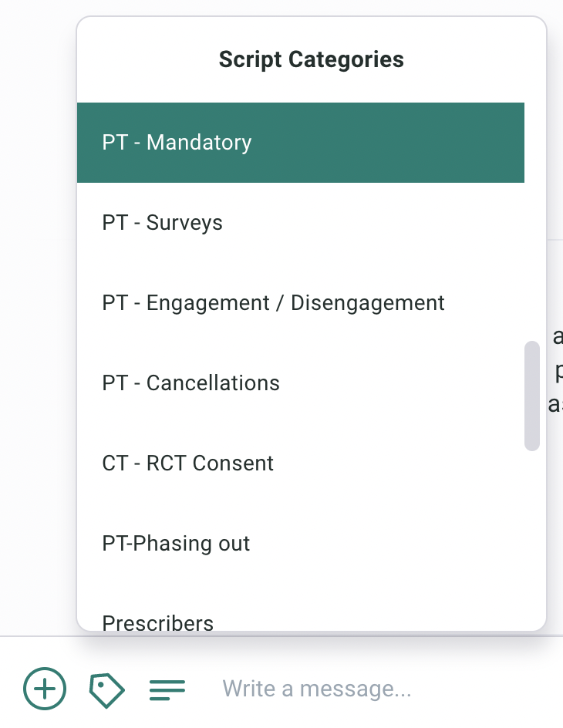This screenshot has width=563, height=728.
Task: Open the PT-Phasing out category
Action: click(301, 544)
